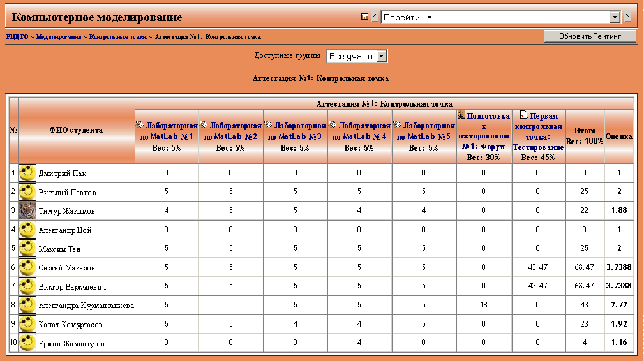
Task: Follow the РЦДТО breadcrumb link
Action: click(17, 37)
